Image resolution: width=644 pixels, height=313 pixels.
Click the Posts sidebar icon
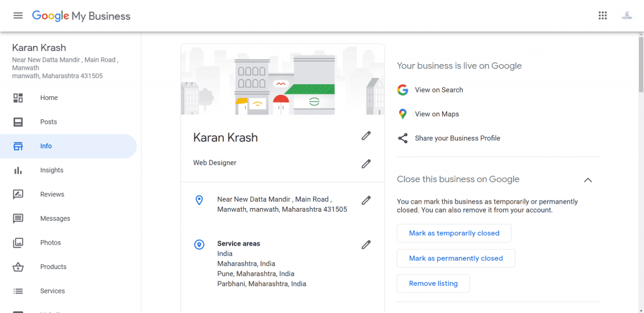tap(18, 122)
